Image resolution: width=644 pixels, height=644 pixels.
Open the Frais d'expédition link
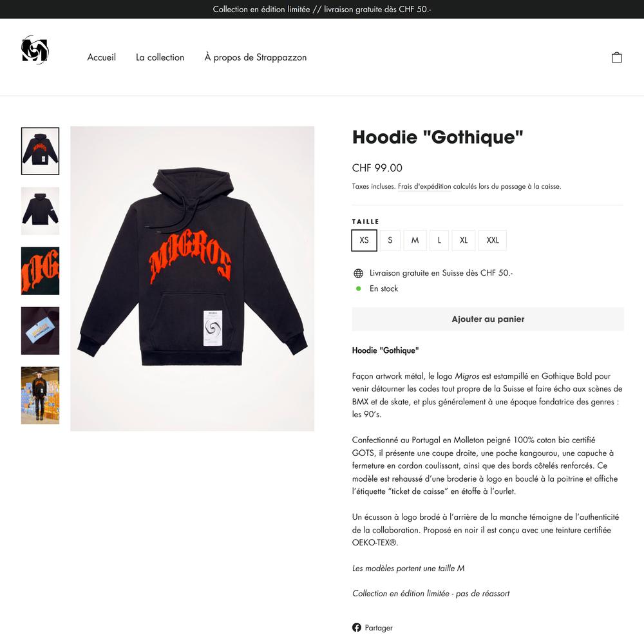click(x=424, y=187)
